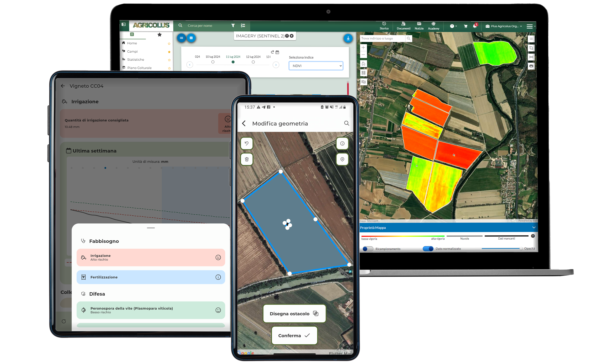Go to previous dates with left arrow
Viewport: 616px width, 364px height.
pos(190,65)
